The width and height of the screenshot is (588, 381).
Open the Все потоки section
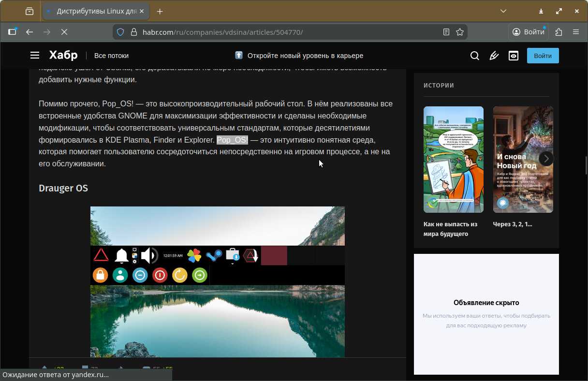click(111, 56)
